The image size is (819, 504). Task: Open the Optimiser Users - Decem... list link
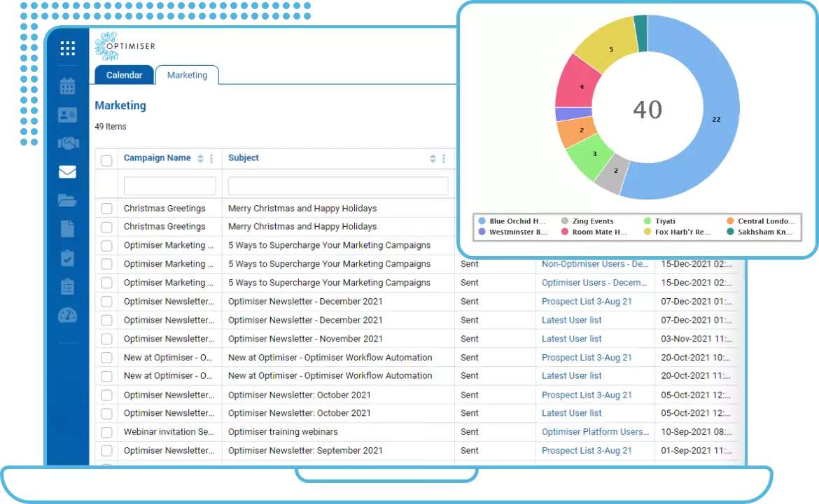[594, 283]
